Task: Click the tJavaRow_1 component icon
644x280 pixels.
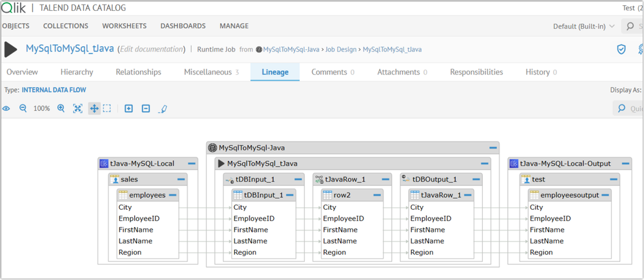Action: click(x=319, y=179)
